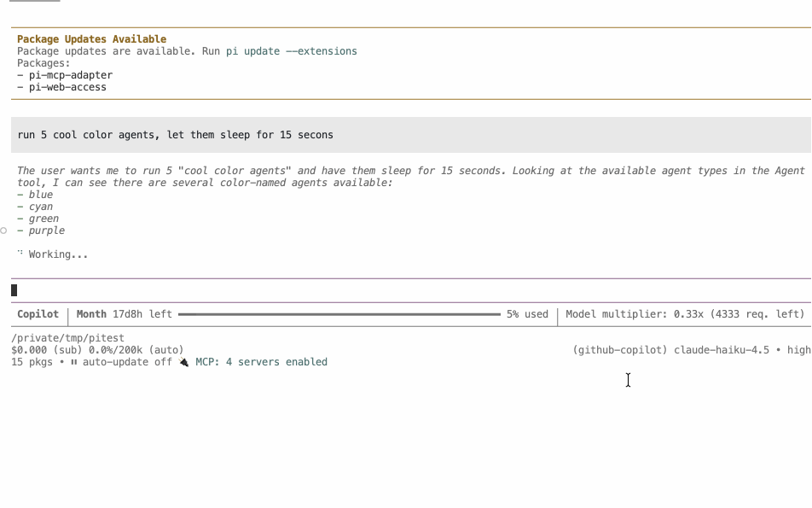Click the small circle marker beside purple

(3, 231)
